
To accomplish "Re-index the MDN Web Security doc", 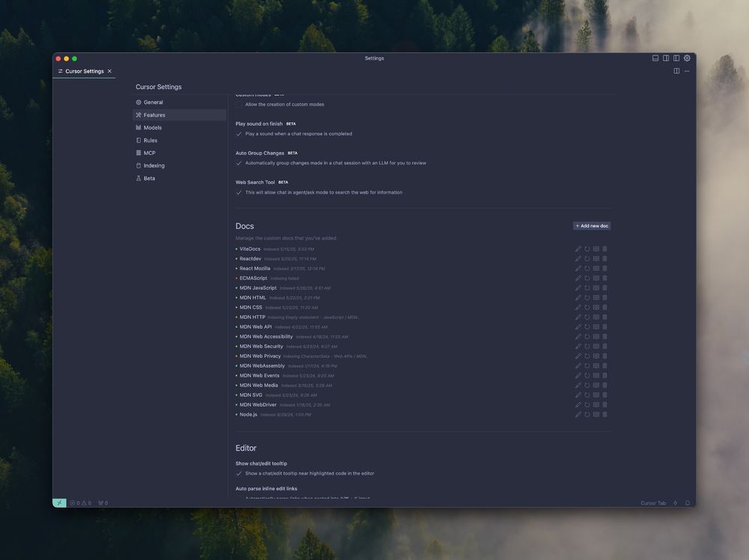I will (587, 347).
